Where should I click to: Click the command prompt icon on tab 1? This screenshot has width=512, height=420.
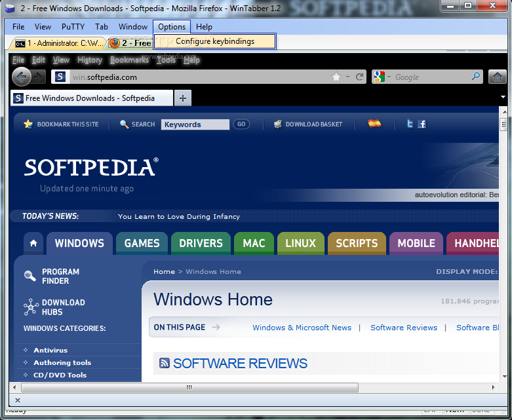point(20,43)
